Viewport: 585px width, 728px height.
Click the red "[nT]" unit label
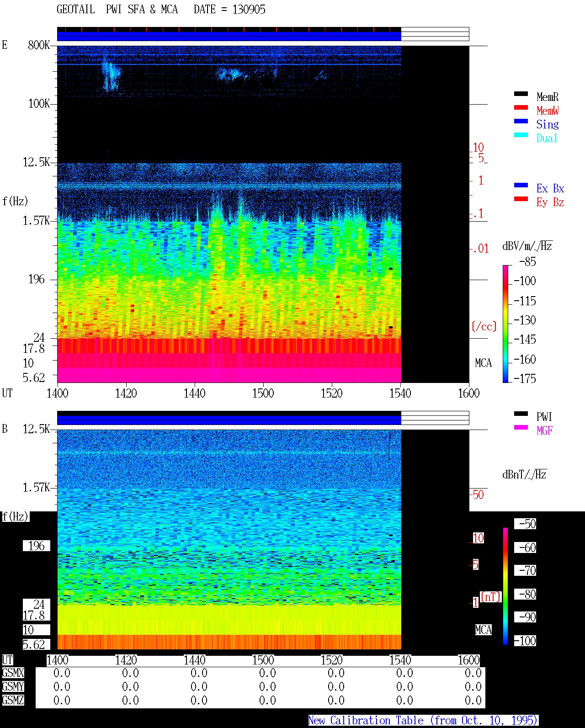point(491,597)
